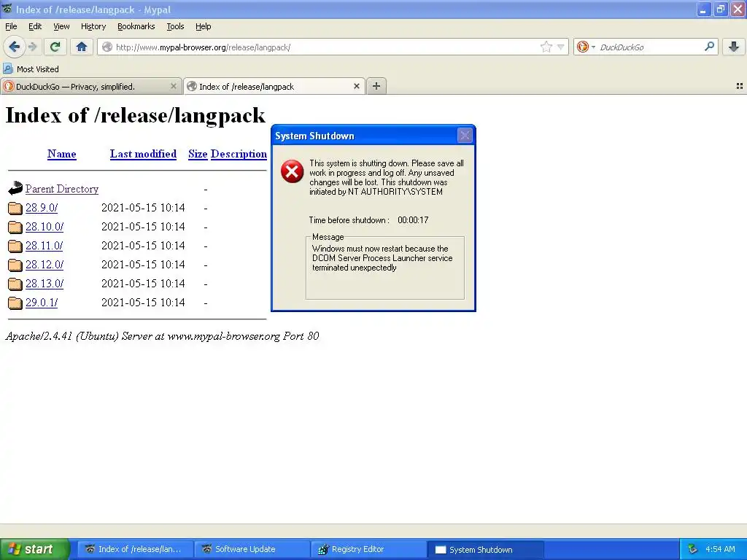Click the disabled close button on System Shutdown
This screenshot has height=560, width=747.
tap(465, 136)
